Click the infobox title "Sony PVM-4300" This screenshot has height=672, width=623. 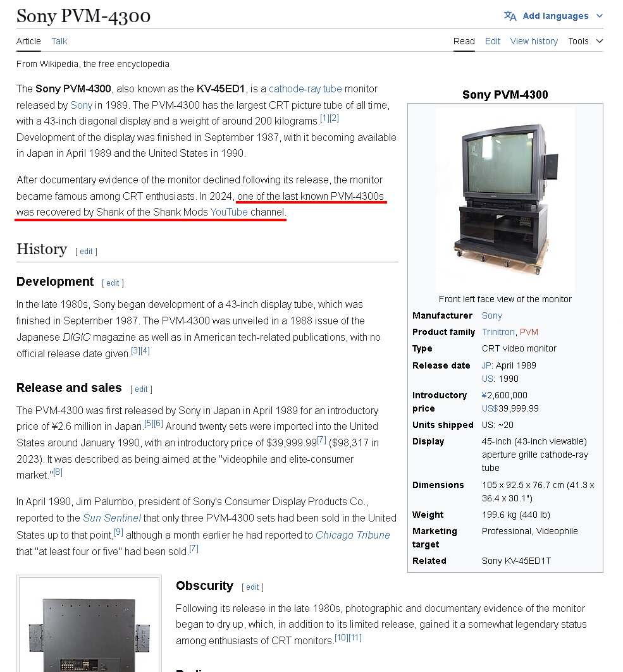tap(505, 95)
